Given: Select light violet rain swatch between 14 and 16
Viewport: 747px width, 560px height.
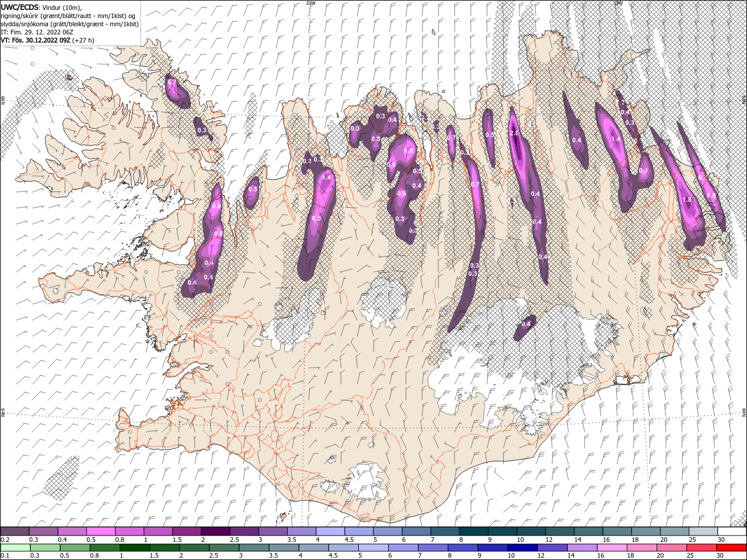Looking at the screenshot, I should (x=581, y=548).
